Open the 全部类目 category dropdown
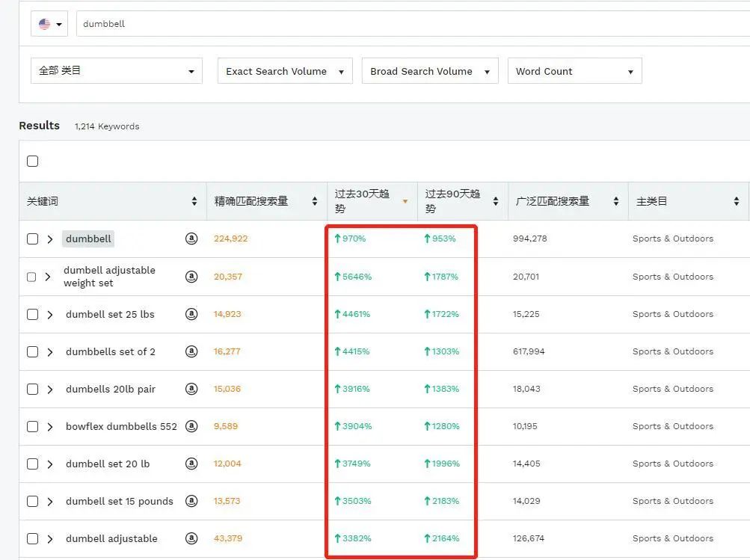Image resolution: width=750 pixels, height=560 pixels. [x=116, y=70]
